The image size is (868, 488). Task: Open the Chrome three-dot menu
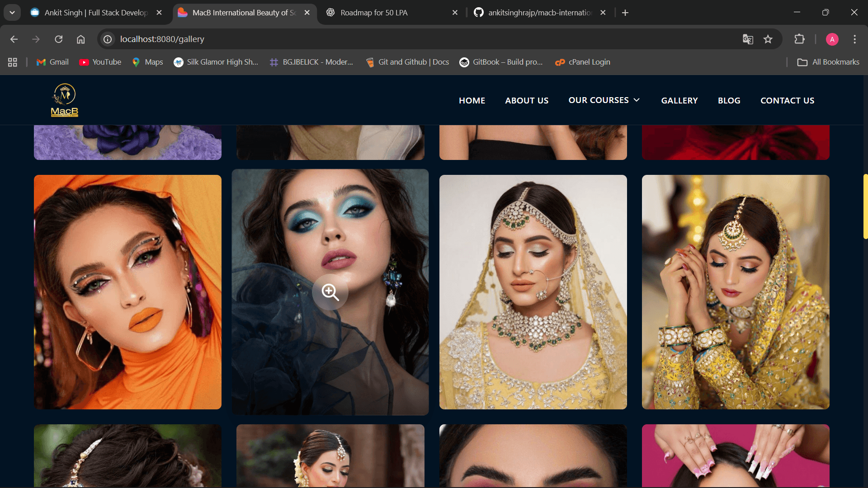[x=854, y=39]
